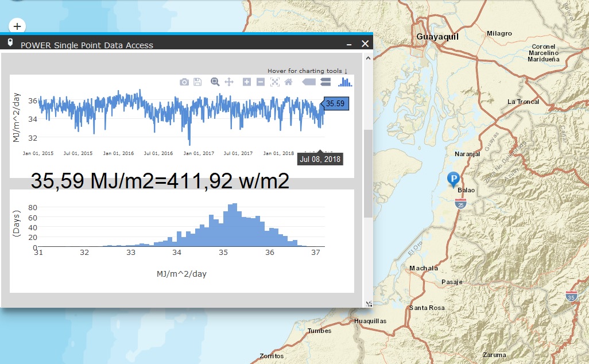Close the POWER Single Point Data Access panel

[x=365, y=44]
